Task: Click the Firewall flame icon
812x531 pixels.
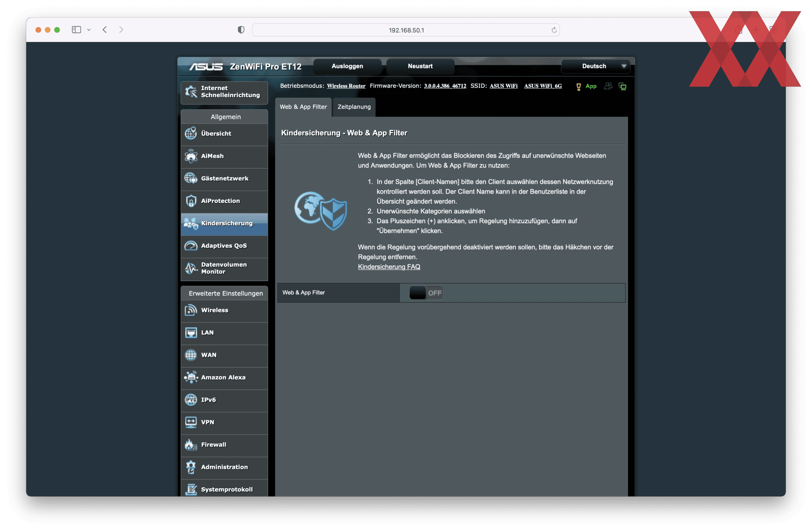Action: click(191, 445)
